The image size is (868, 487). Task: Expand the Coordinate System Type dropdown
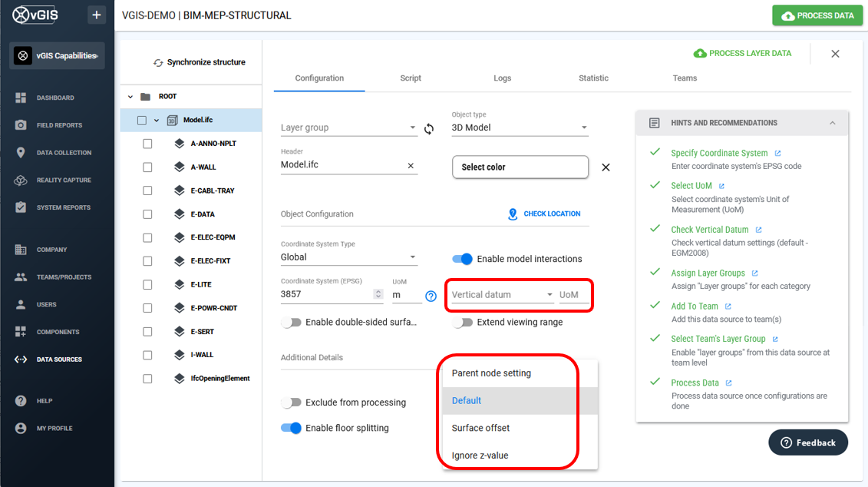point(413,257)
